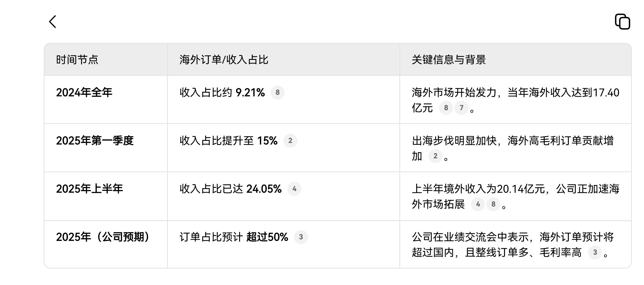This screenshot has width=644, height=285.
Task: Click the 海外订单/收入占比 column header
Action: (224, 60)
